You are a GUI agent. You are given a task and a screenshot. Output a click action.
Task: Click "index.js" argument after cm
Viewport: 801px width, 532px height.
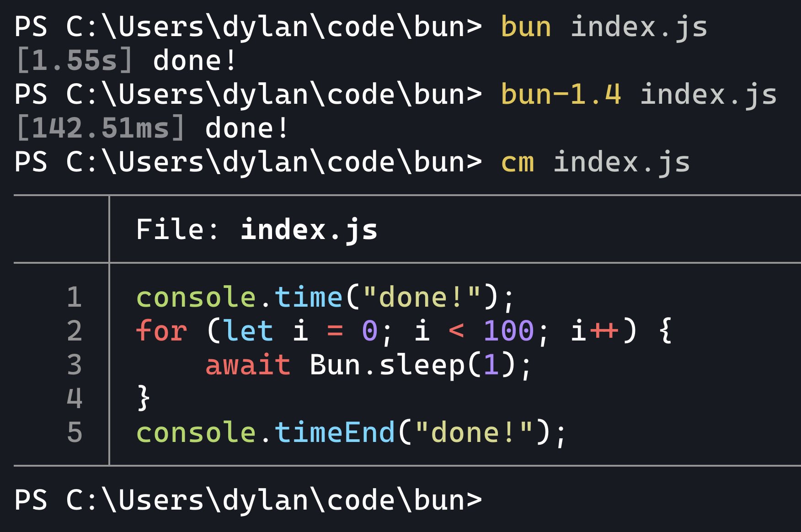tap(622, 162)
